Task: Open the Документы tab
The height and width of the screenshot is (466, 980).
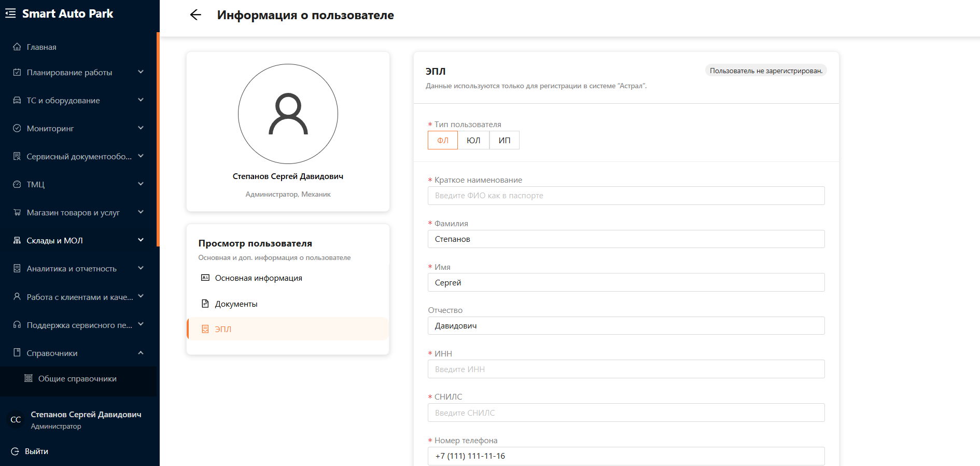Action: [x=236, y=304]
